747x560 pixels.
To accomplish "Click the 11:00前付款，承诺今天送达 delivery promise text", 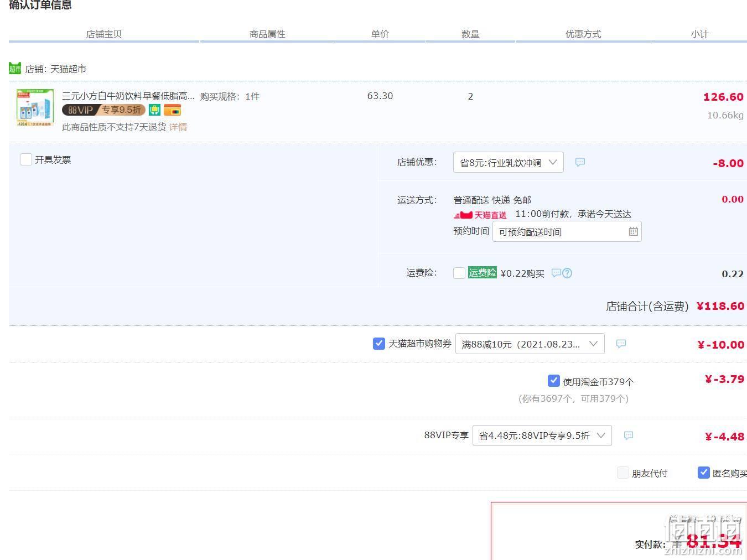I will pyautogui.click(x=573, y=214).
